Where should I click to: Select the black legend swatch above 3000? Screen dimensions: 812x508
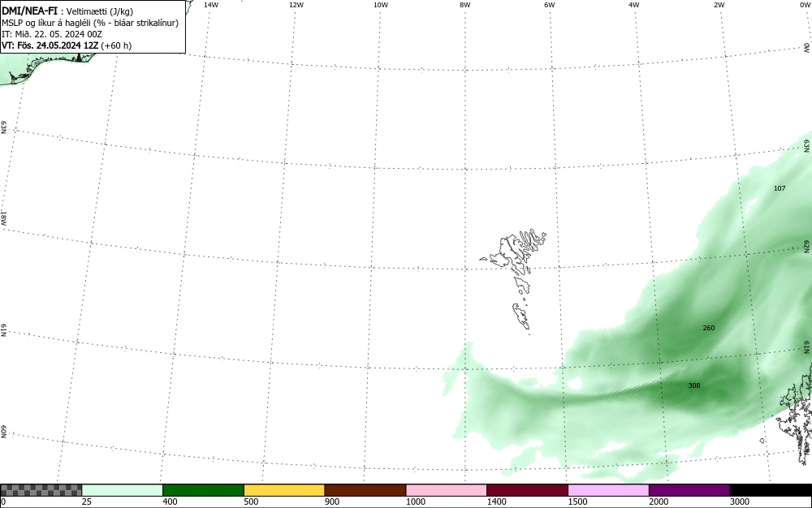click(771, 490)
